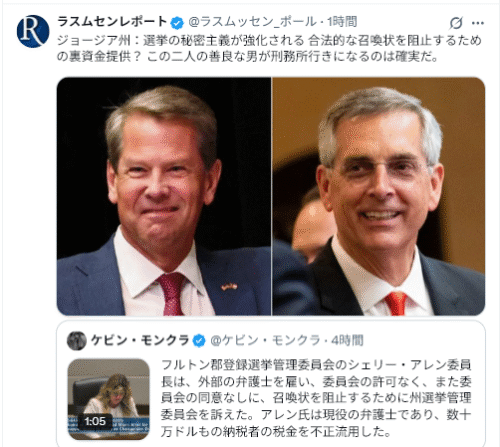Click the 4時間 quoted post timestamp
Viewport: 500px width, 447px height.
tap(347, 341)
